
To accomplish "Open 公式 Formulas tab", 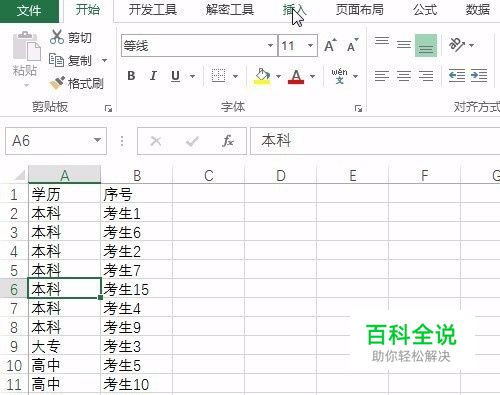I will click(425, 10).
